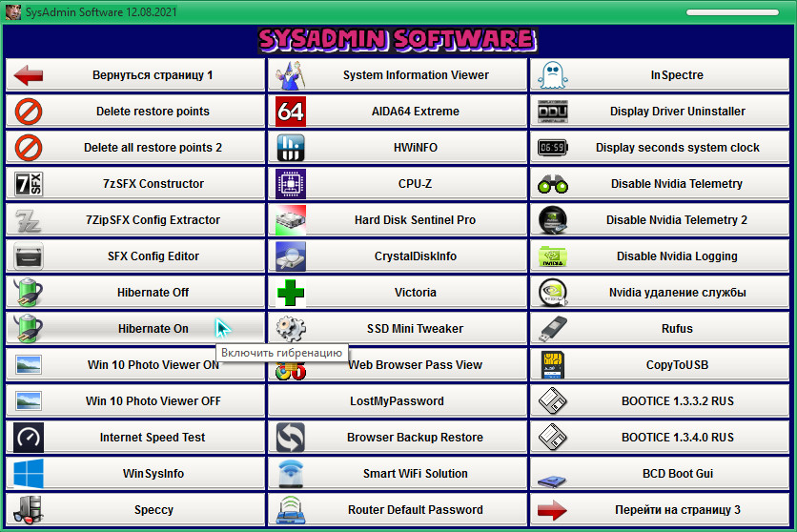
Task: Click the green cross Victoria icon
Action: pyautogui.click(x=290, y=293)
